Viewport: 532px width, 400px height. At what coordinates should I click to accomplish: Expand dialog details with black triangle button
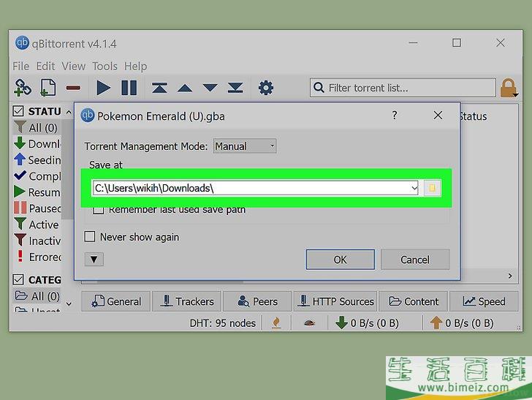coord(96,259)
